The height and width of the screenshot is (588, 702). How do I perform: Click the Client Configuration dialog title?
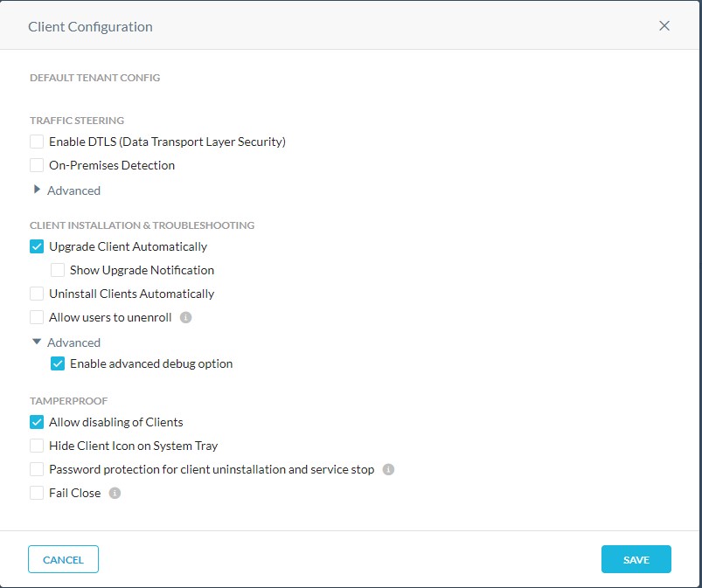click(89, 25)
